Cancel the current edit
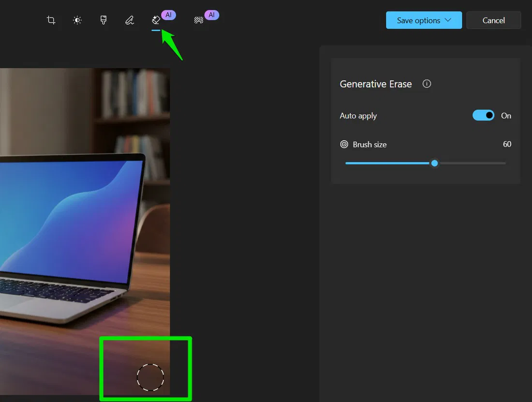This screenshot has width=532, height=402. point(493,20)
